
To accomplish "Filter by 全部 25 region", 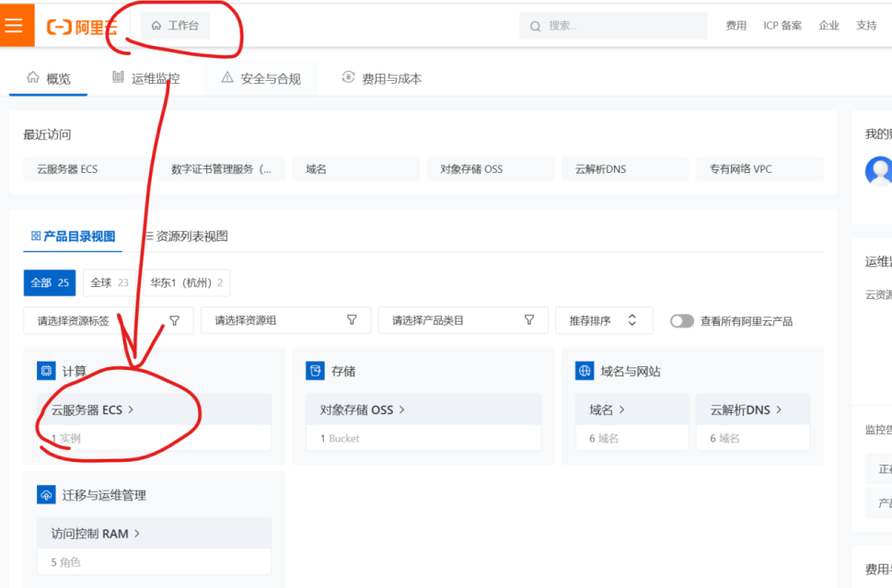I will click(50, 282).
